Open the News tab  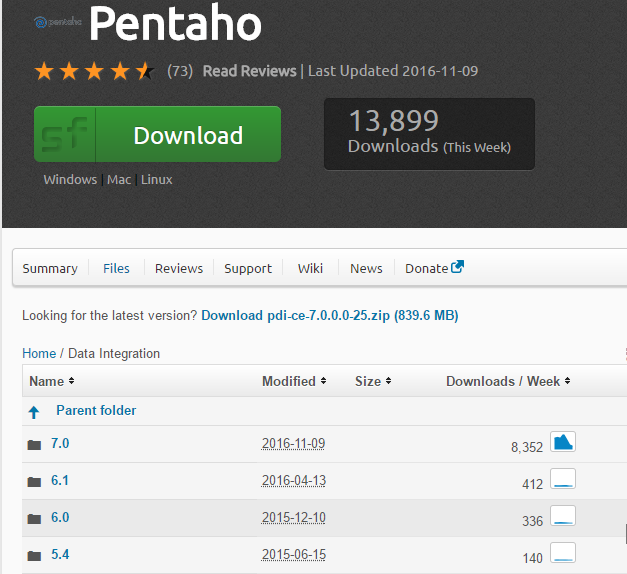click(366, 268)
